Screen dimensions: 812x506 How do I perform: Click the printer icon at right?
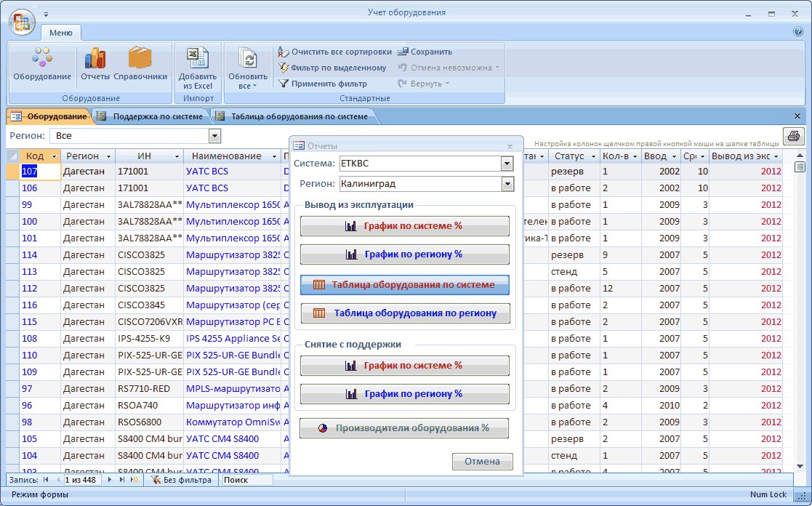pos(793,136)
